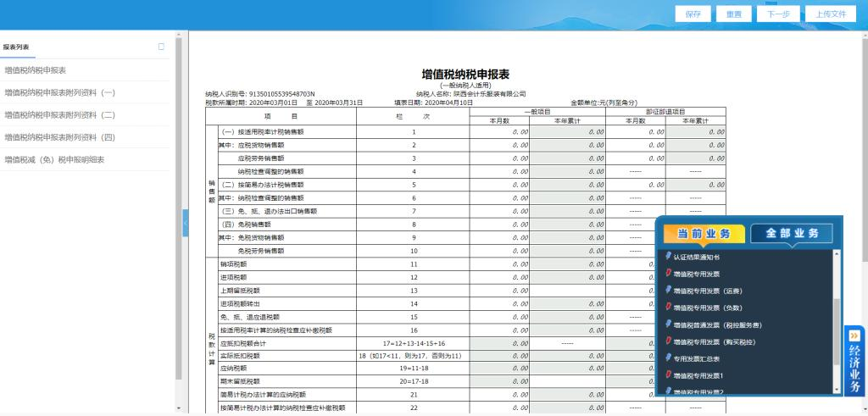Edit row 8 免税销售额 本月数 cell
The height and width of the screenshot is (416, 868).
pos(499,225)
